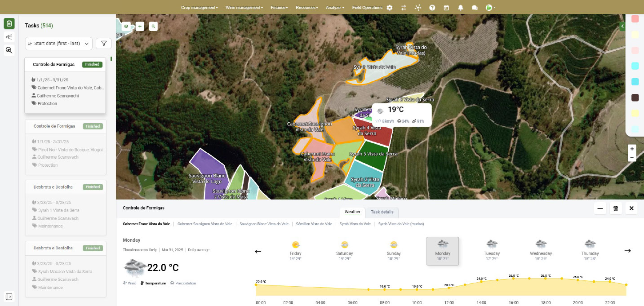Screen dimensions: 644x306
Task: Open the calendar icon in top bar
Action: pyautogui.click(x=446, y=8)
